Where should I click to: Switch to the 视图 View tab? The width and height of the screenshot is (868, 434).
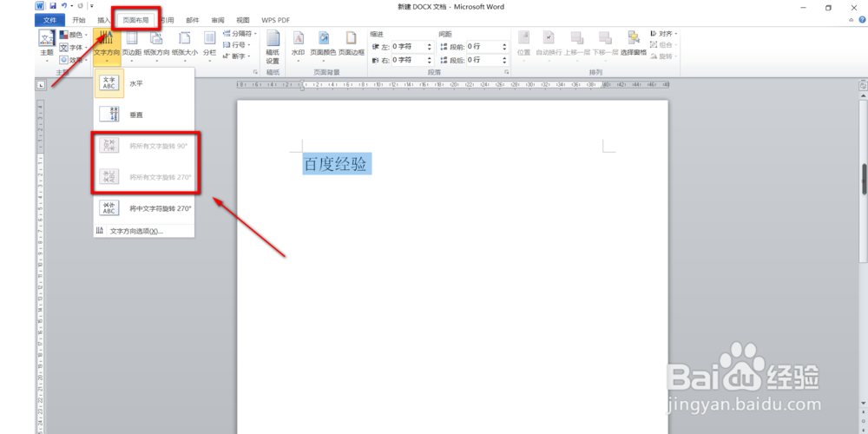[x=242, y=20]
